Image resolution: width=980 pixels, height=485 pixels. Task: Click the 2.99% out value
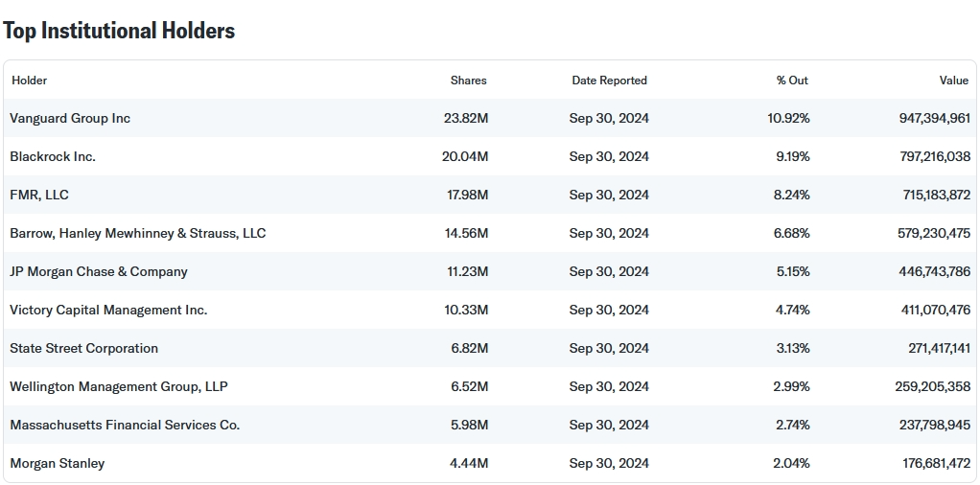(x=791, y=386)
